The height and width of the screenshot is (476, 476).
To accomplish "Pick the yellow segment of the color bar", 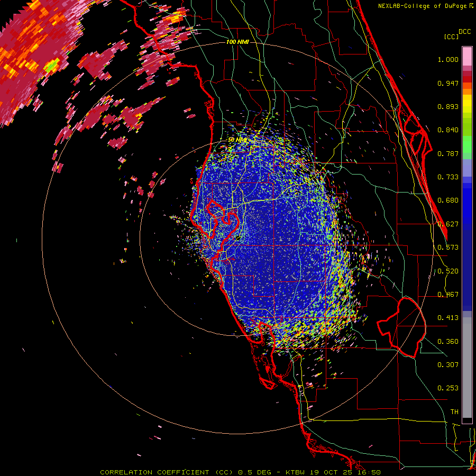I will 467,104.
